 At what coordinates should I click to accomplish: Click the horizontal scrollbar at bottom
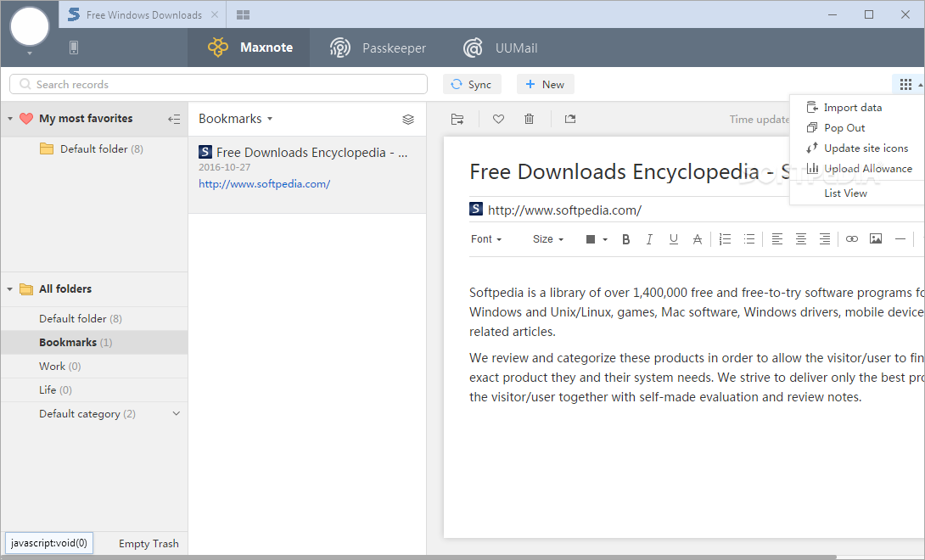(419, 557)
